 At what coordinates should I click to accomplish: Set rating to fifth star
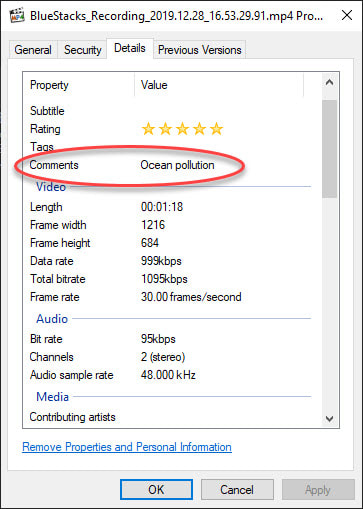(216, 129)
